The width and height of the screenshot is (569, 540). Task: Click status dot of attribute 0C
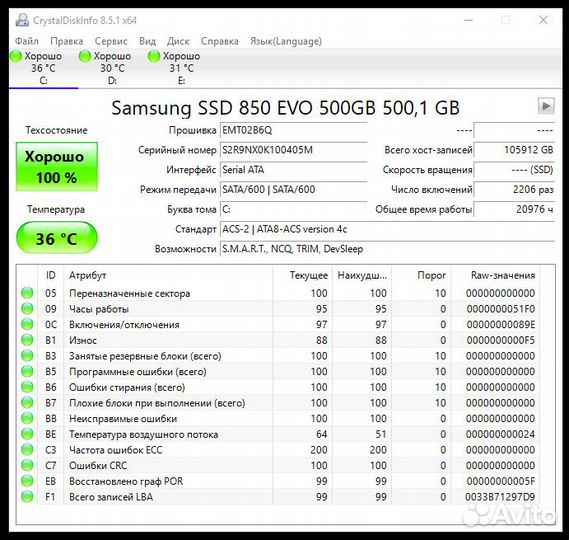point(27,324)
